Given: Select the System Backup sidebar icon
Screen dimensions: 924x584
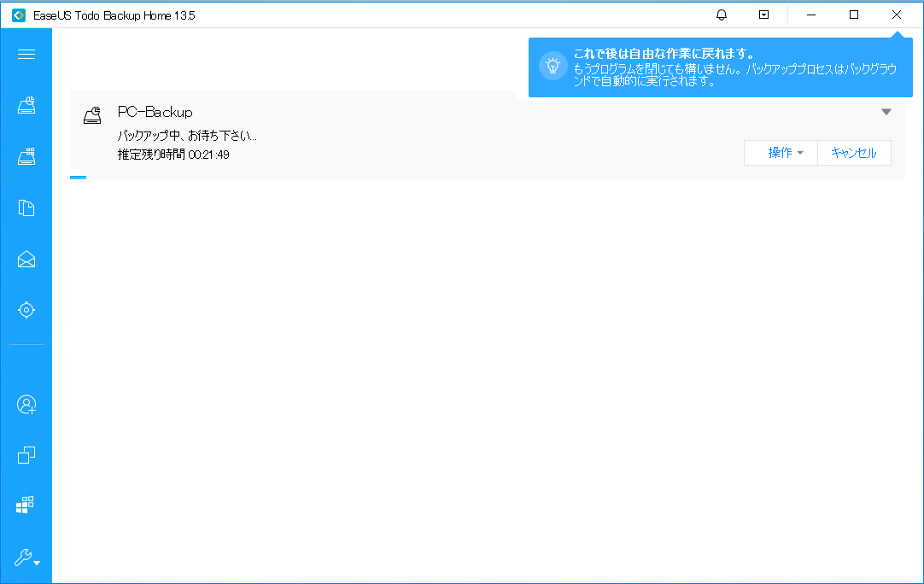Looking at the screenshot, I should [x=26, y=156].
